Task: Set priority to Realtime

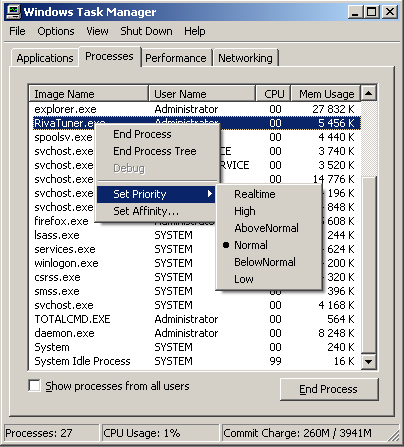Action: [x=255, y=194]
